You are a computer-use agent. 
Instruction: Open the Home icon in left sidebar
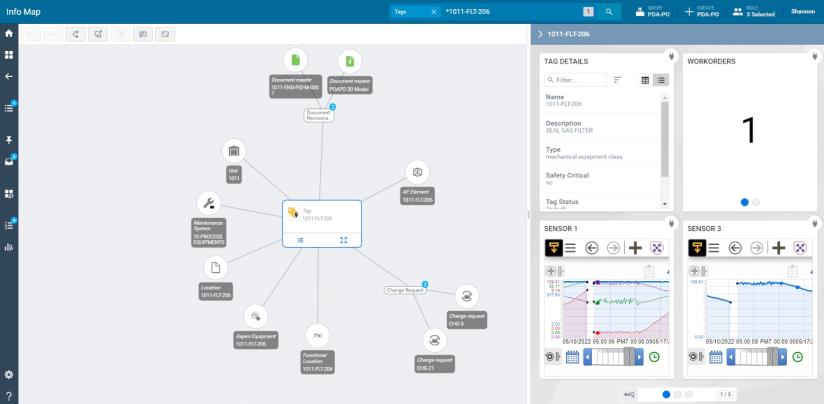tap(9, 34)
